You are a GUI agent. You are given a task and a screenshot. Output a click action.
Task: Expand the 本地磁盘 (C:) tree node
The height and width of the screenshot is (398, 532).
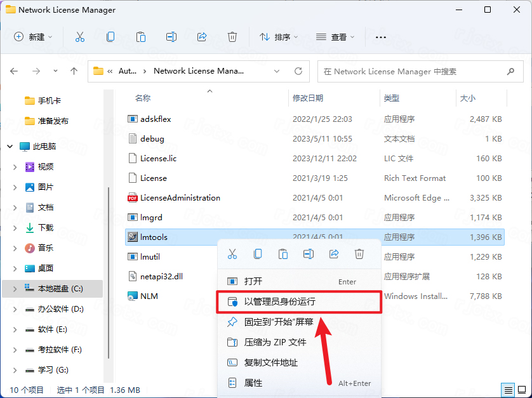15,289
